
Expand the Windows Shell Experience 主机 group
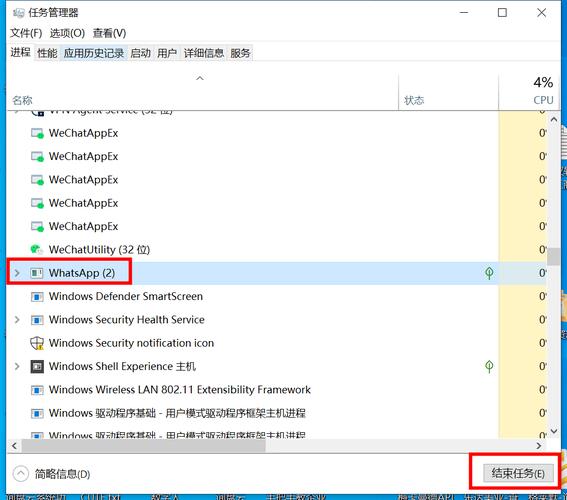[x=17, y=366]
